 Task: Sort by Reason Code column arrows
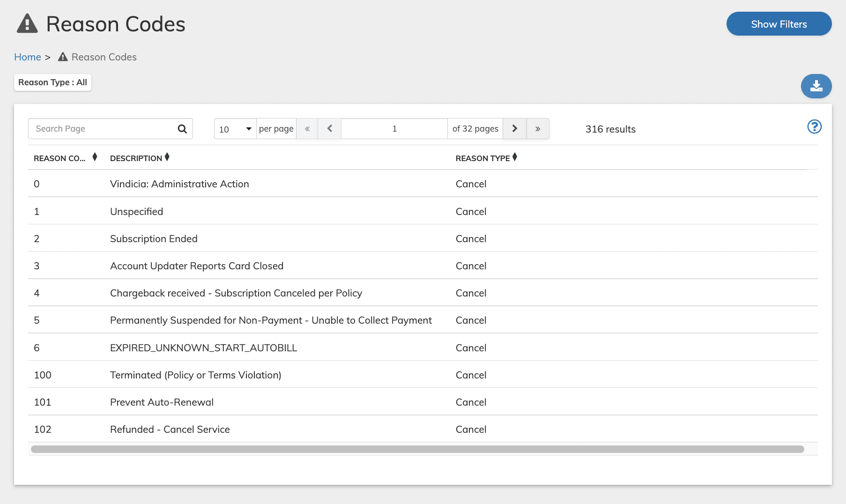[95, 157]
